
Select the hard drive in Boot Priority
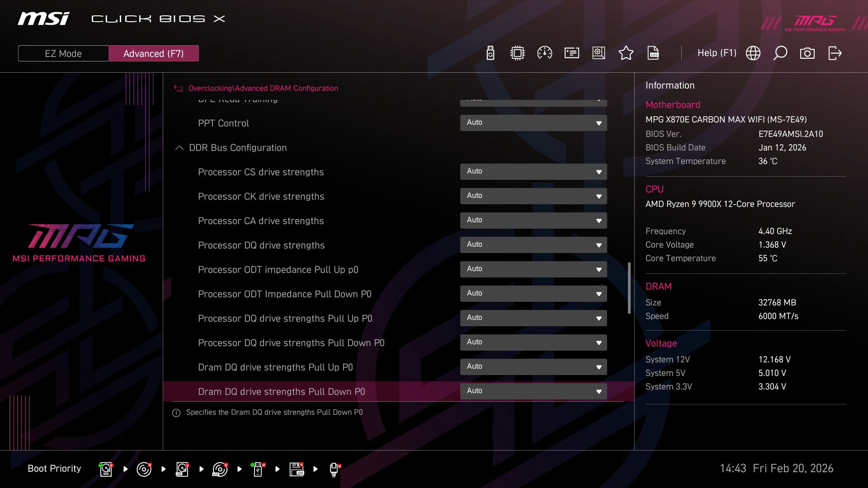coord(105,469)
